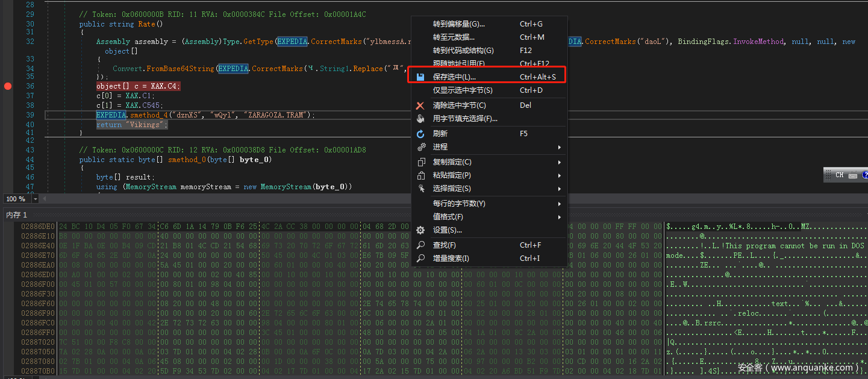Choose 清除选中字节(C) menu entry
The height and width of the screenshot is (379, 868).
click(x=489, y=105)
